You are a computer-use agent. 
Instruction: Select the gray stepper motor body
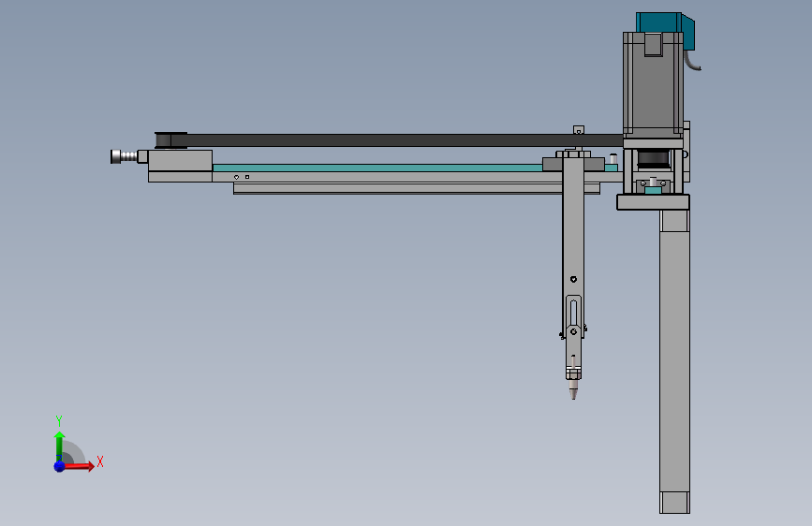pyautogui.click(x=653, y=85)
